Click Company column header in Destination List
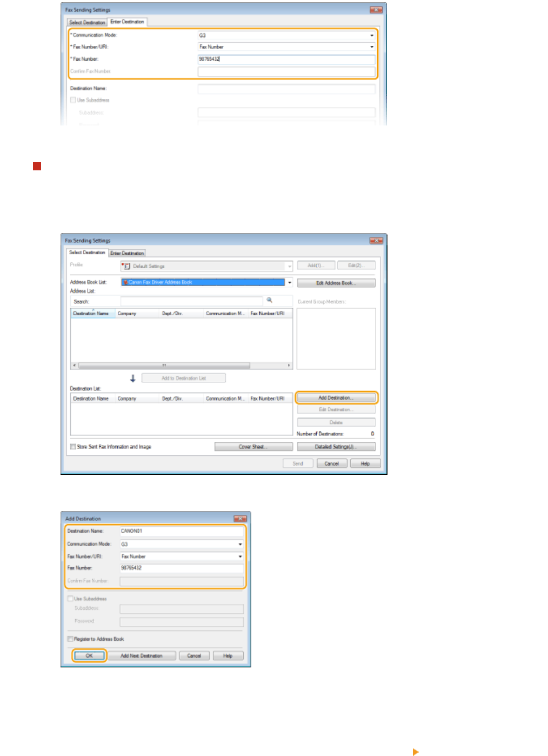This screenshot has height=756, width=548. coord(137,399)
